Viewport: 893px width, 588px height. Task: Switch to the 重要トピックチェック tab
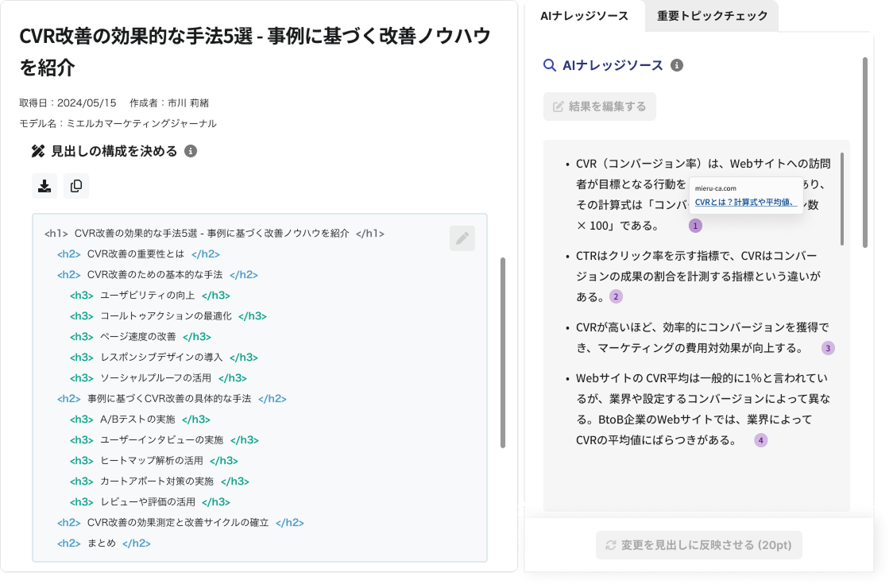[x=712, y=16]
